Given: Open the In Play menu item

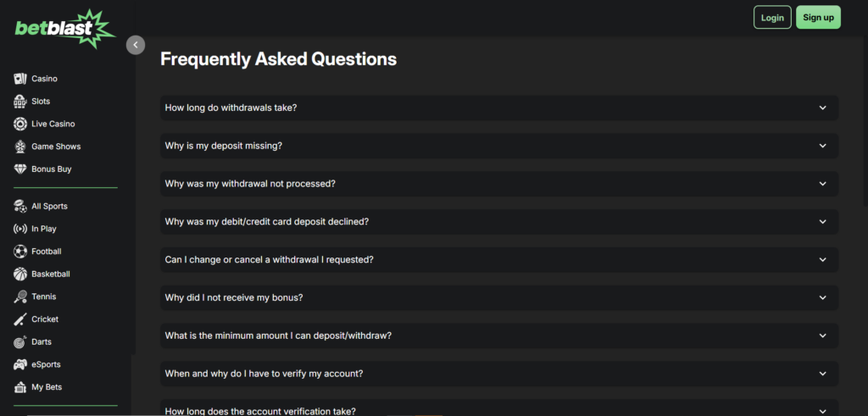Looking at the screenshot, I should coord(43,229).
